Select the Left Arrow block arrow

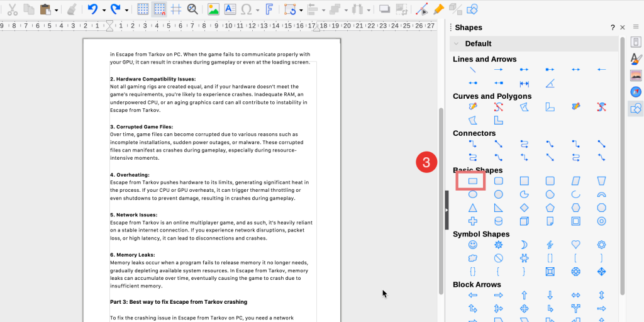point(473,296)
